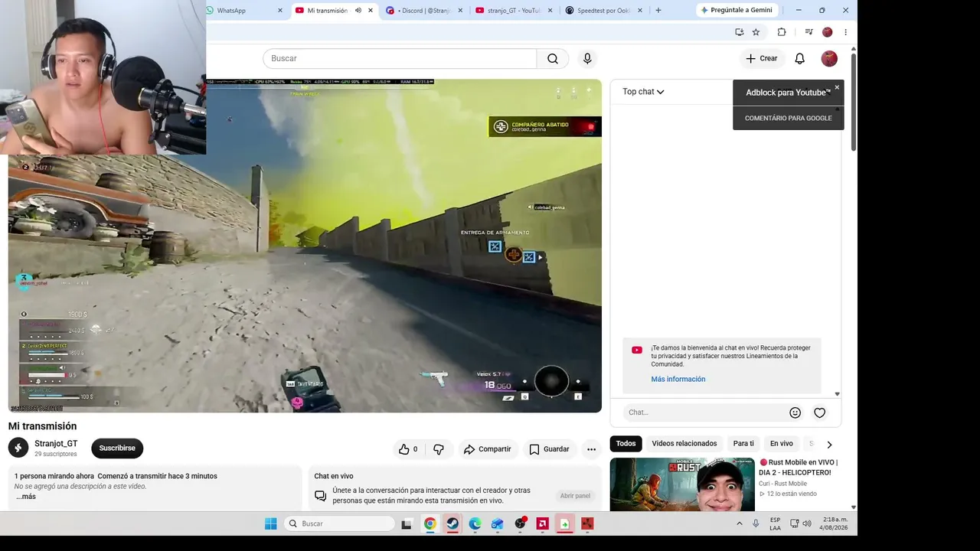The width and height of the screenshot is (980, 551).
Task: Switch to the stranjo_GT YouTube tab
Action: click(x=514, y=11)
